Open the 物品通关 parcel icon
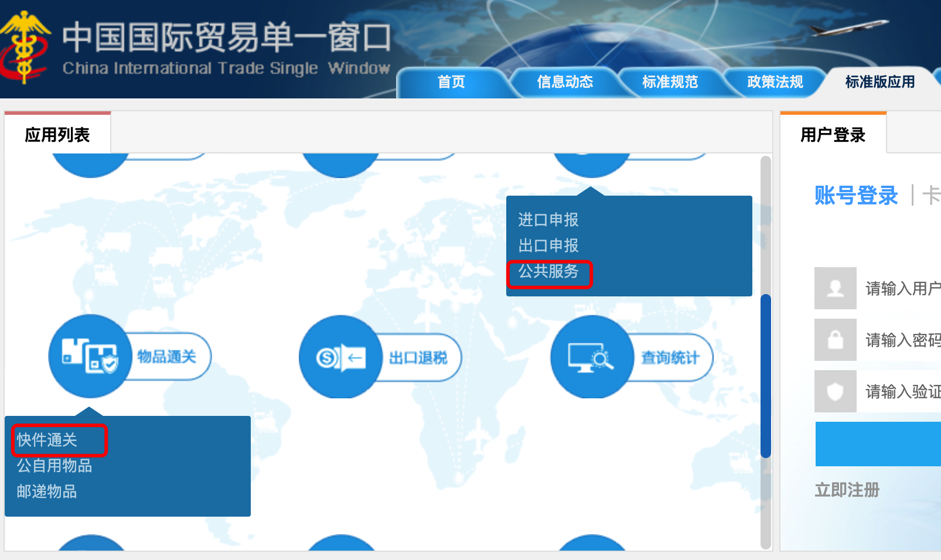 point(90,356)
